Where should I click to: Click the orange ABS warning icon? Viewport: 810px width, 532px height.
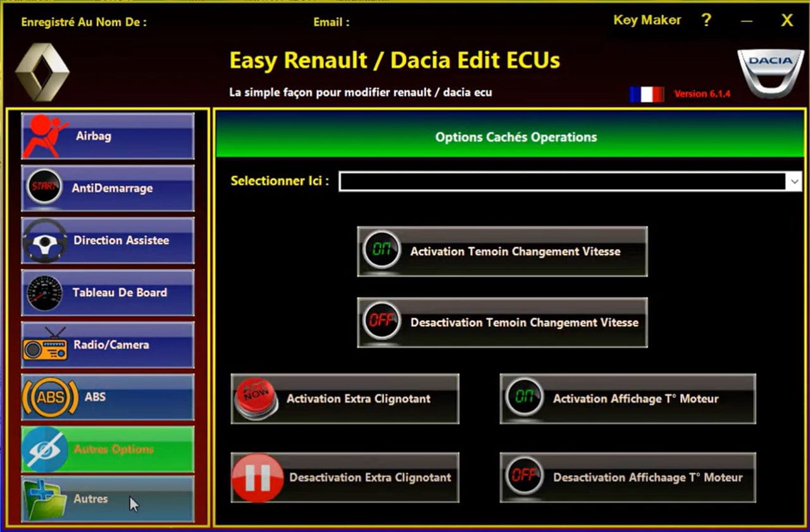pos(50,397)
